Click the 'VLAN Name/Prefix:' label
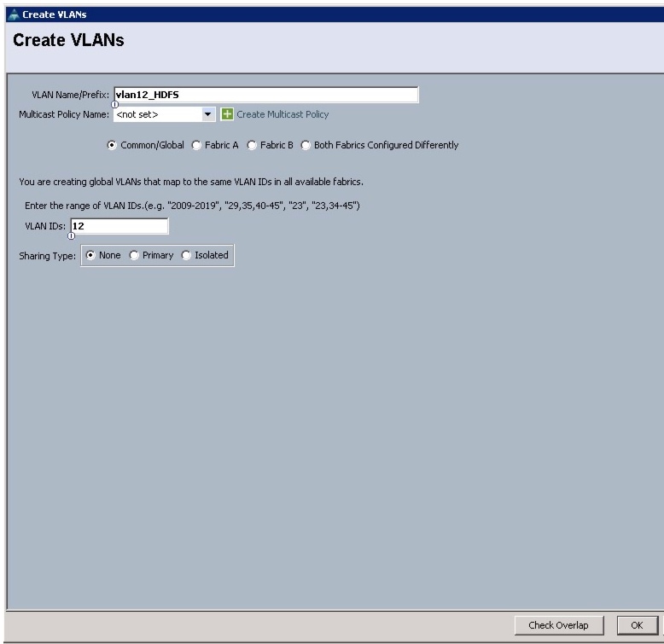The height and width of the screenshot is (644, 664). pos(70,95)
